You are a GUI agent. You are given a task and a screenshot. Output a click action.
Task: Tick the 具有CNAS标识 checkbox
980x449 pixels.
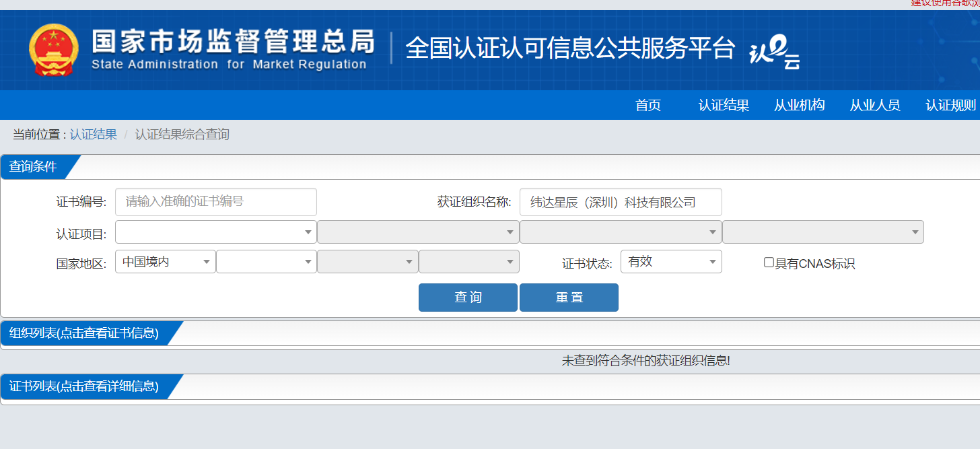point(769,263)
